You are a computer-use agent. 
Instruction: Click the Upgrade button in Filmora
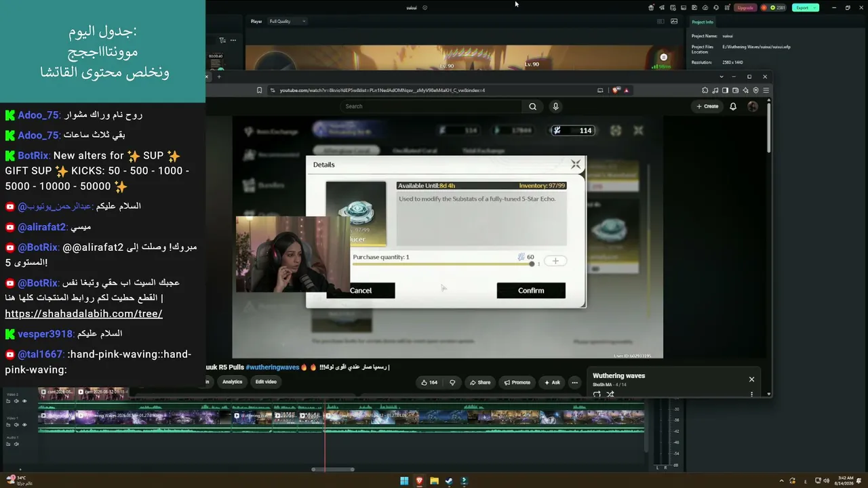coord(745,7)
